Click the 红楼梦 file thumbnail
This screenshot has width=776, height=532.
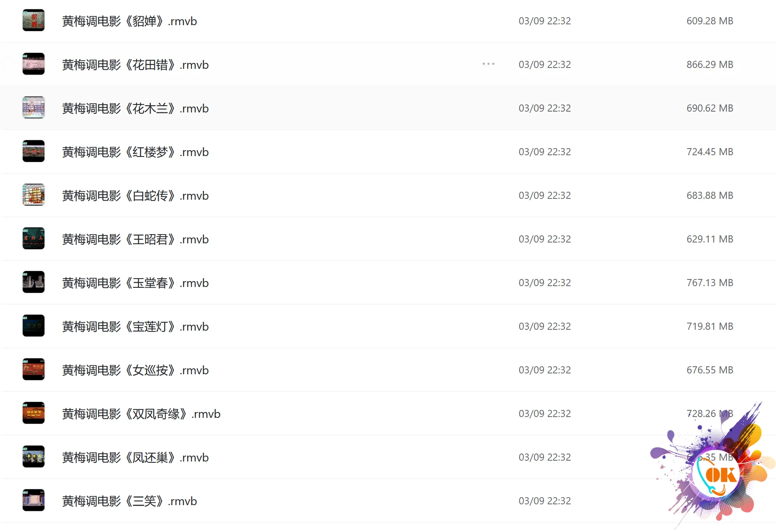[34, 151]
